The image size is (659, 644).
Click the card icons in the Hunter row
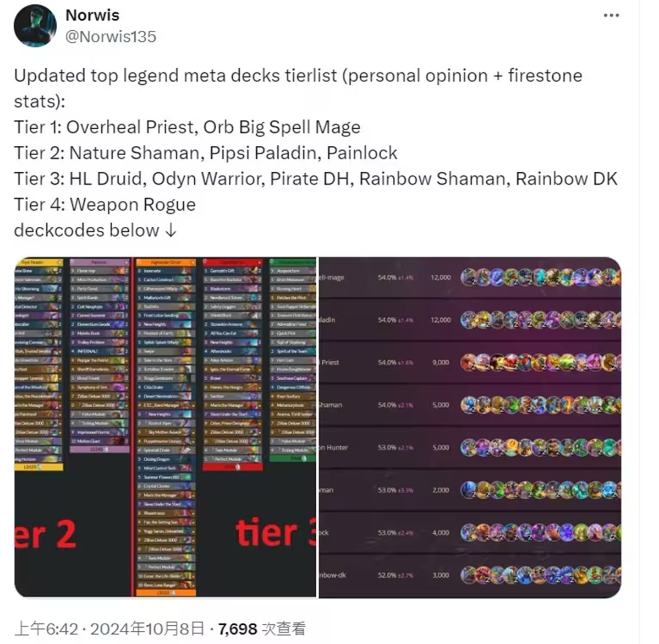(541, 447)
